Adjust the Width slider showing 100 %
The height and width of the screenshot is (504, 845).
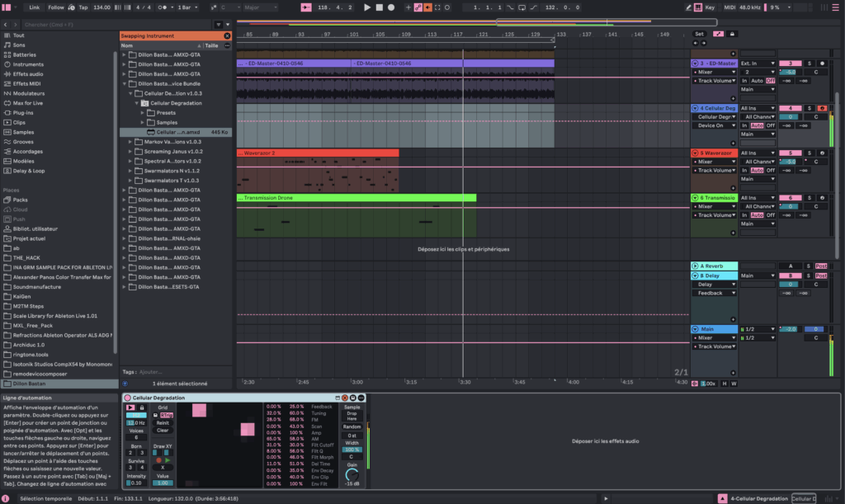pyautogui.click(x=352, y=450)
